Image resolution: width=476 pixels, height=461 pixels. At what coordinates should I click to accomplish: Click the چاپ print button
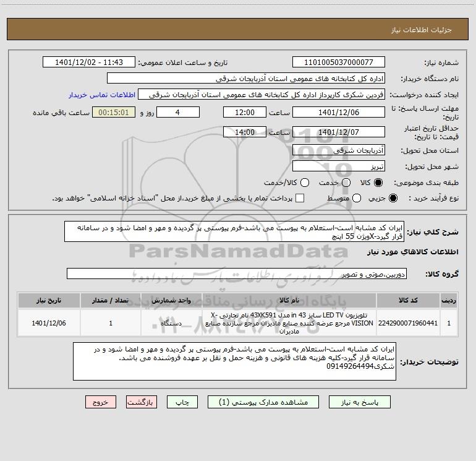[182, 402]
